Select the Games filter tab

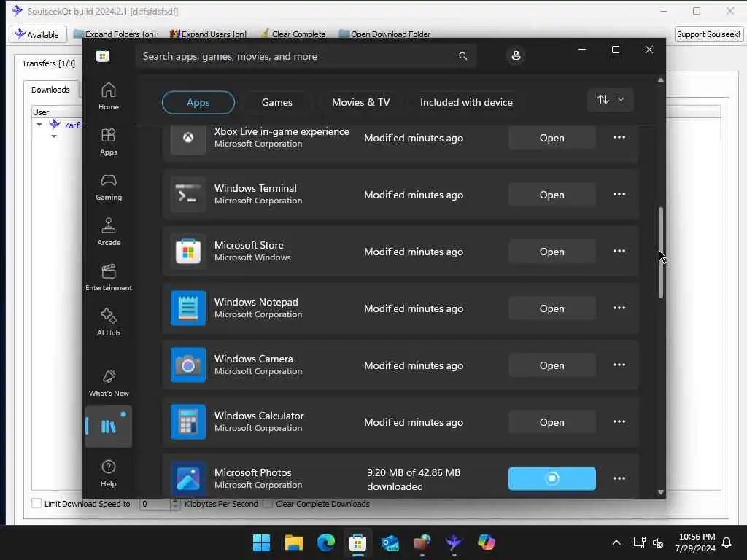[x=276, y=102]
